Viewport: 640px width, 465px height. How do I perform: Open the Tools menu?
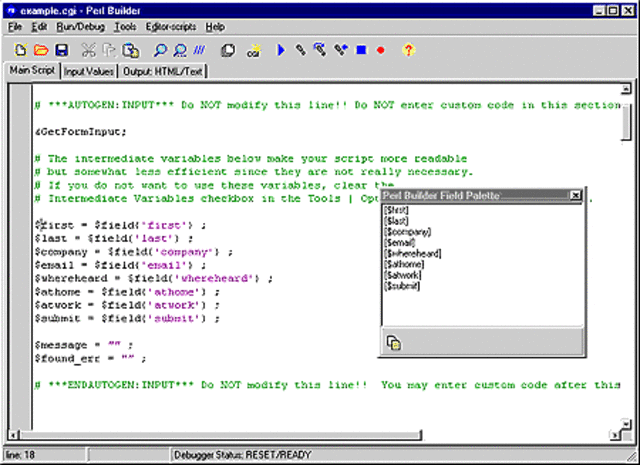[125, 27]
